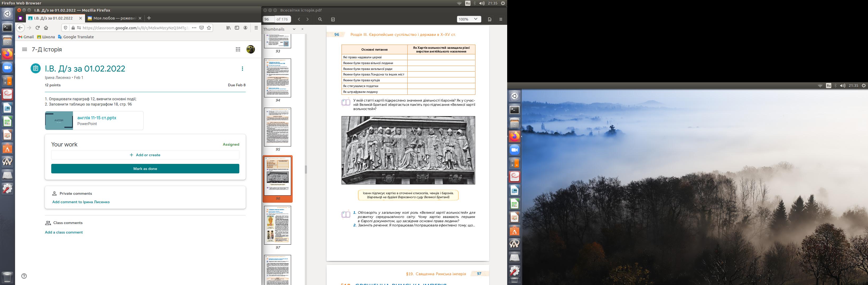Reload the Classroom page
Screen dimensions: 868x285
tap(38, 28)
